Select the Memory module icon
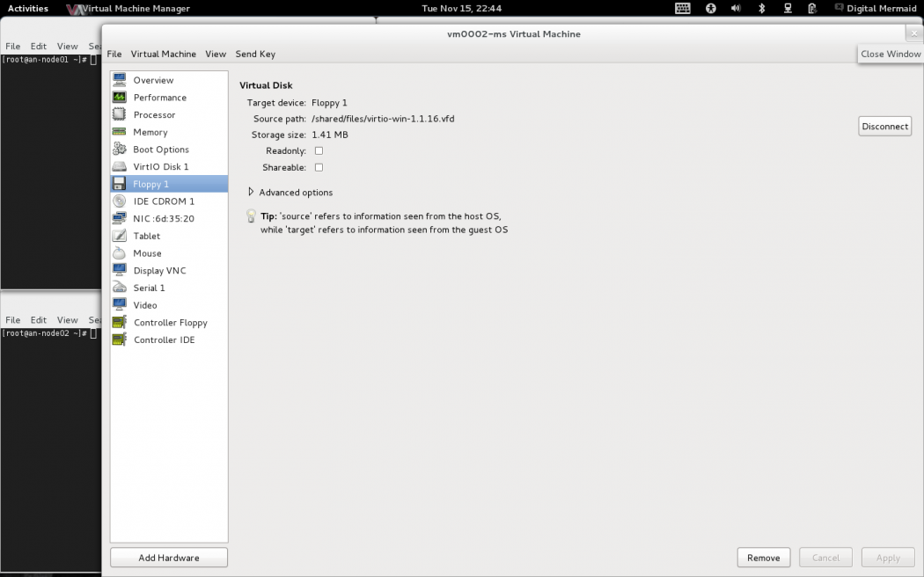924x577 pixels. pos(119,132)
